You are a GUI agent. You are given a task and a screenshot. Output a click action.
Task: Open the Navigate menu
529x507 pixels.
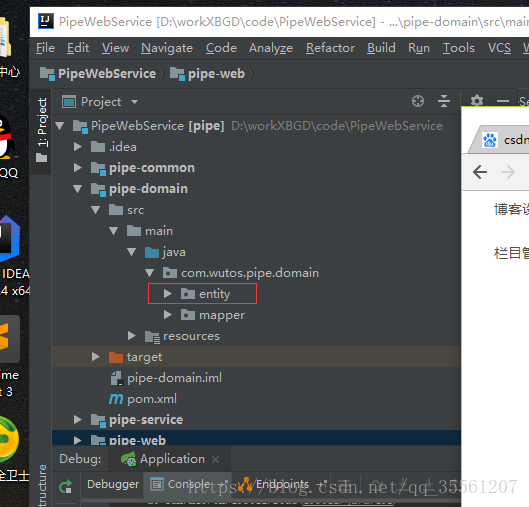coord(167,48)
